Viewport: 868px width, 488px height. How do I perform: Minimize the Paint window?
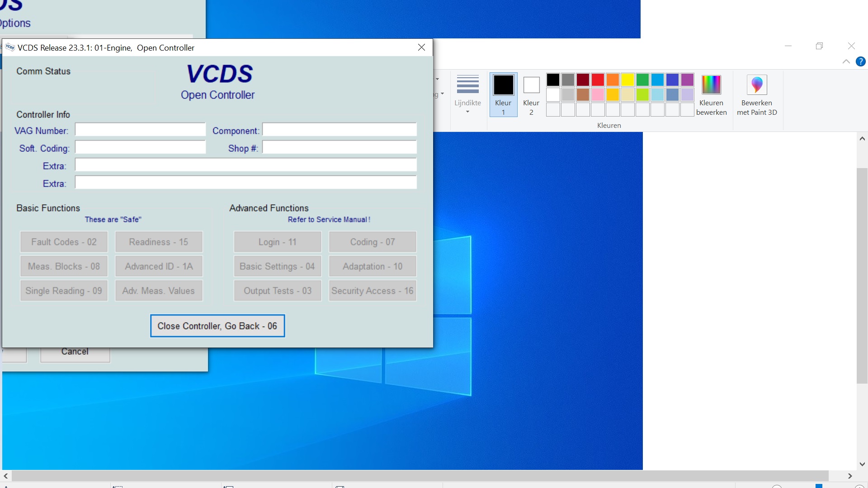pyautogui.click(x=788, y=46)
